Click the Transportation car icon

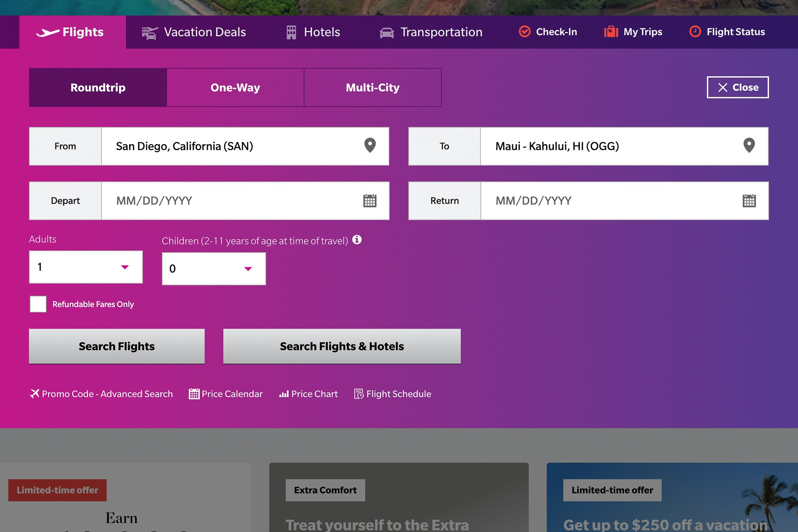[386, 32]
